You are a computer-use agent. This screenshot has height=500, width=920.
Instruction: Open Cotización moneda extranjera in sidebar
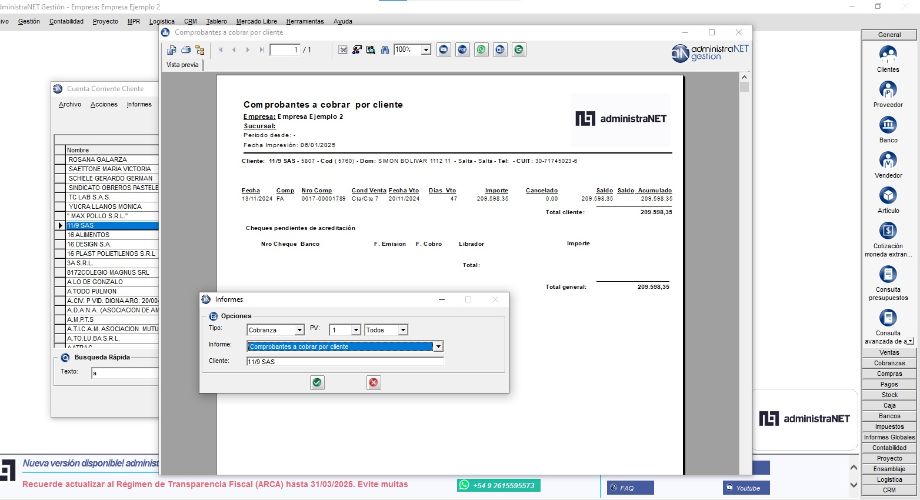click(888, 239)
